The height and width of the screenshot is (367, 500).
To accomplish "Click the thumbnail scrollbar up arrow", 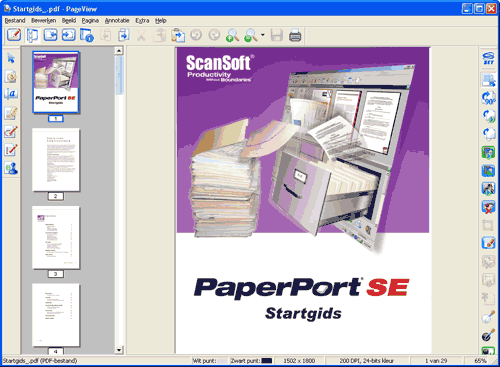I will [x=119, y=51].
